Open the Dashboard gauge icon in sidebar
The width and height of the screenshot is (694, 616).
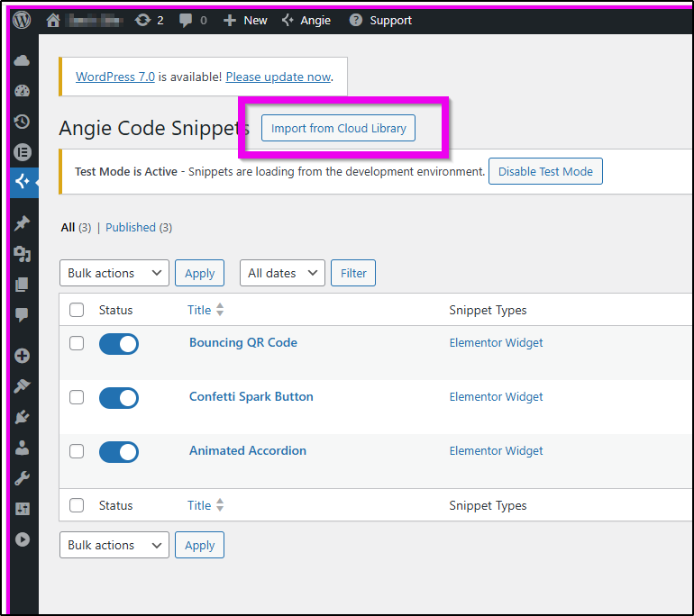tap(22, 91)
